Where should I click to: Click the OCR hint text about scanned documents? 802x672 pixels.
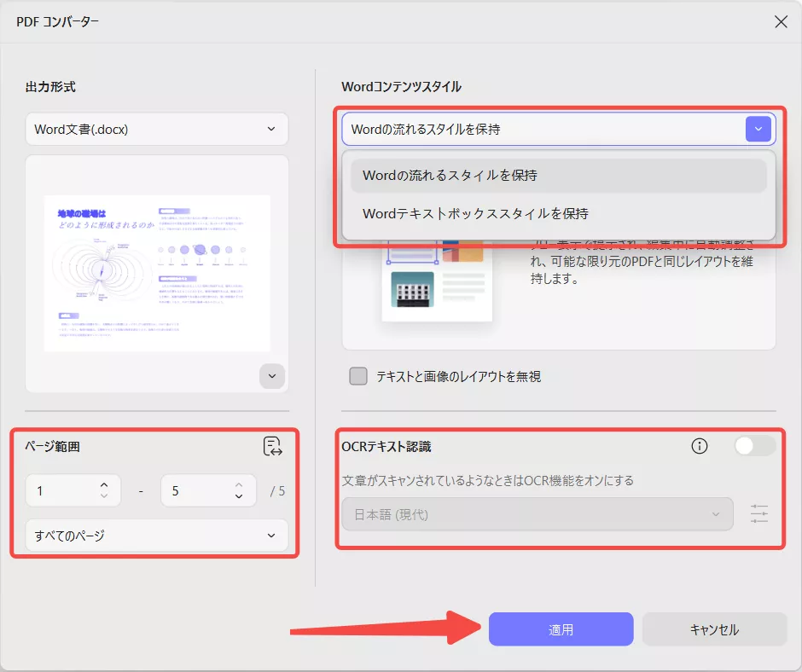(488, 481)
